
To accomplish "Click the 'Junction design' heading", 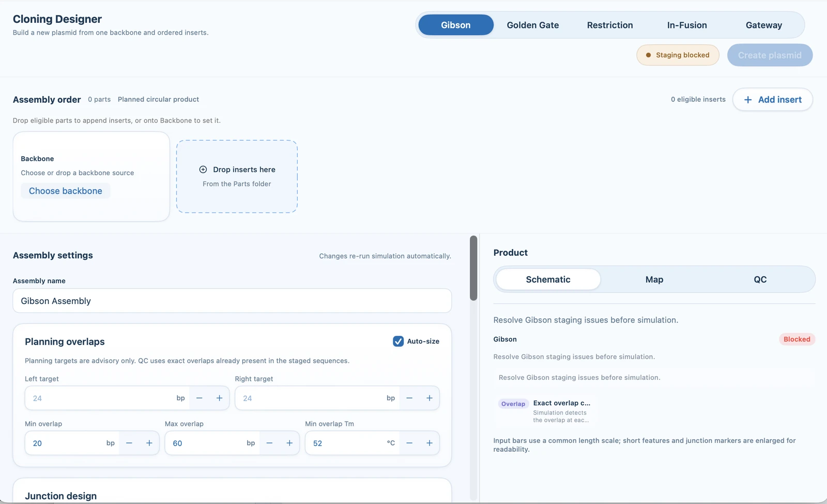I will click(61, 496).
